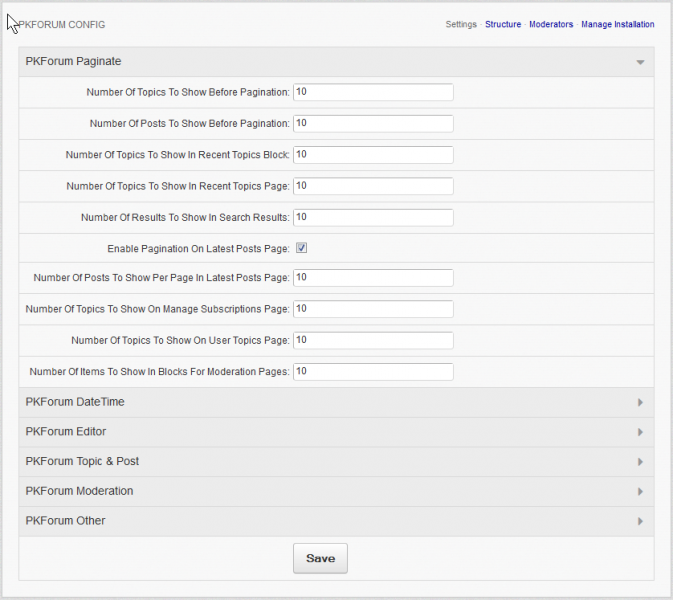Focus Number Of Topics On User Topics Page field

point(373,340)
